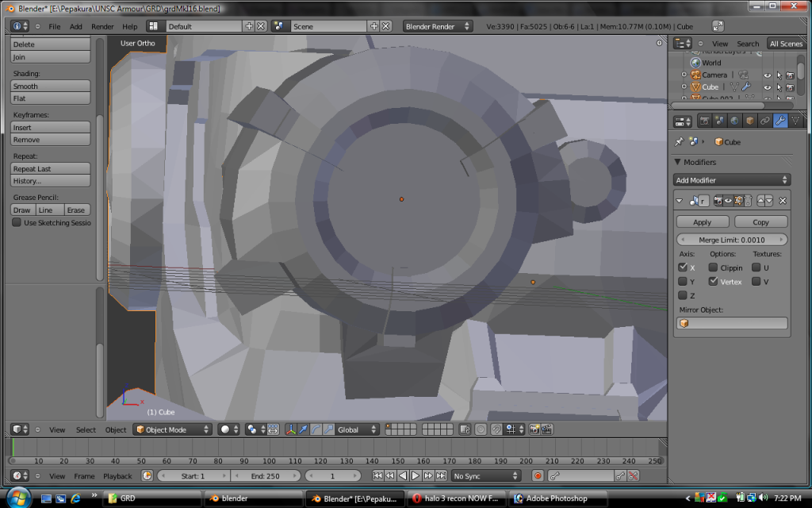Click the OpenGL render animation clapper icon
The width and height of the screenshot is (812, 508).
pos(547,429)
